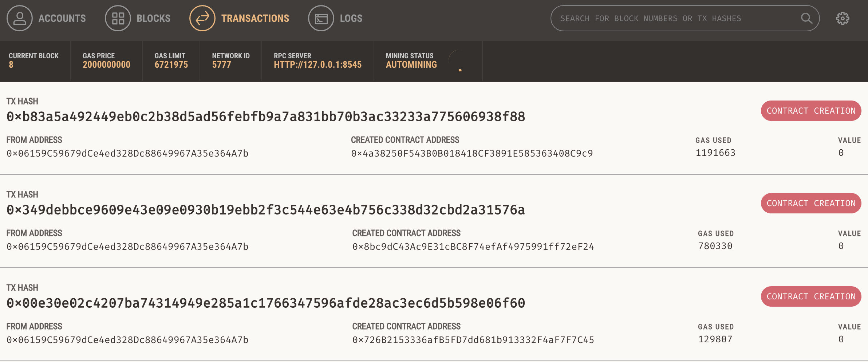Click the search magnifying glass icon
This screenshot has width=868, height=362.
click(806, 18)
